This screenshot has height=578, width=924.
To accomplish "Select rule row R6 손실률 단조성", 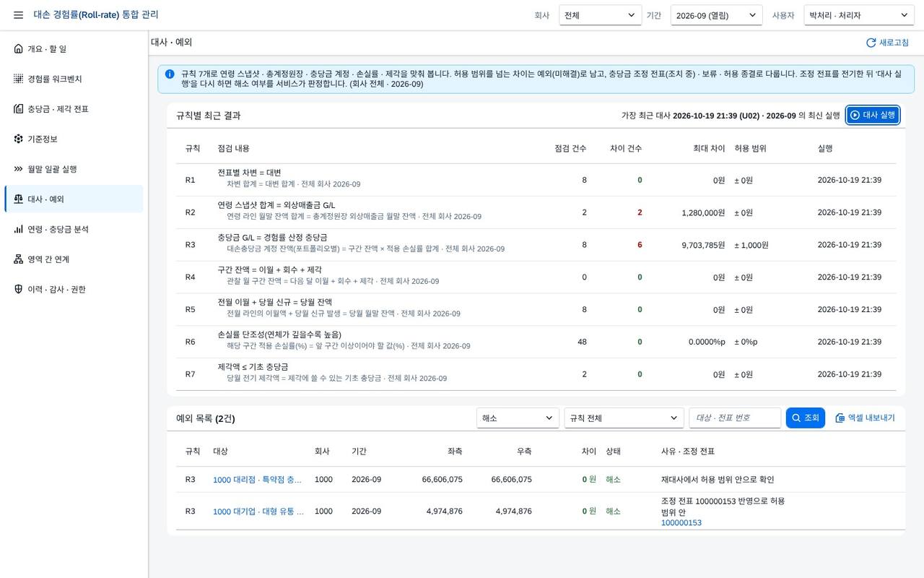I will [536, 342].
